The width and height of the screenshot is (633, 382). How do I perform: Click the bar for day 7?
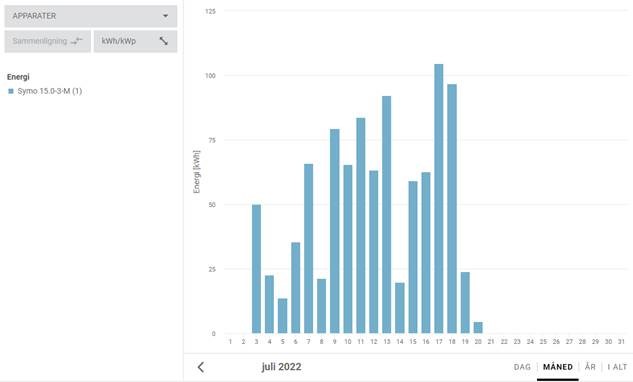pyautogui.click(x=308, y=248)
